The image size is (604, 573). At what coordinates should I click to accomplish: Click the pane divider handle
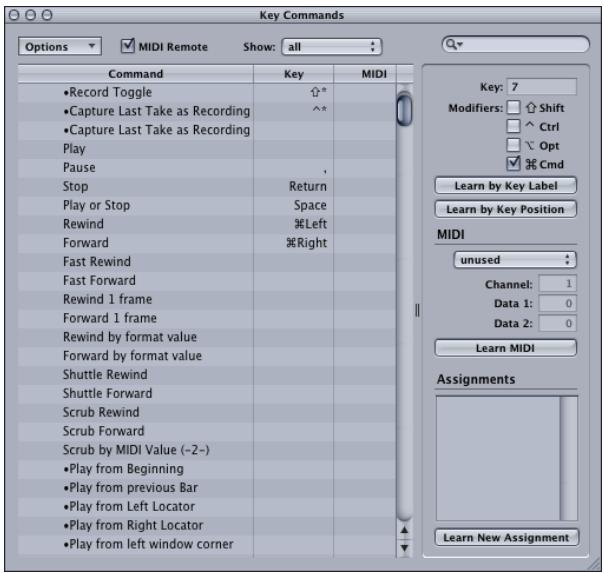(417, 310)
